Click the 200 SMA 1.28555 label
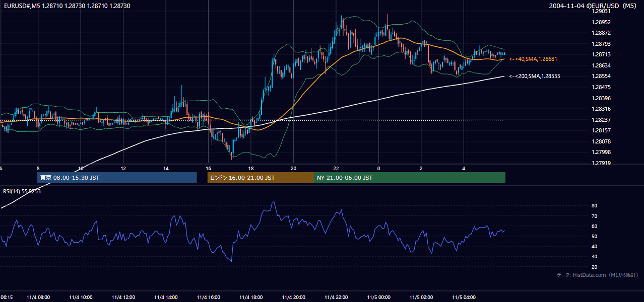The width and height of the screenshot is (644, 302). coord(534,77)
